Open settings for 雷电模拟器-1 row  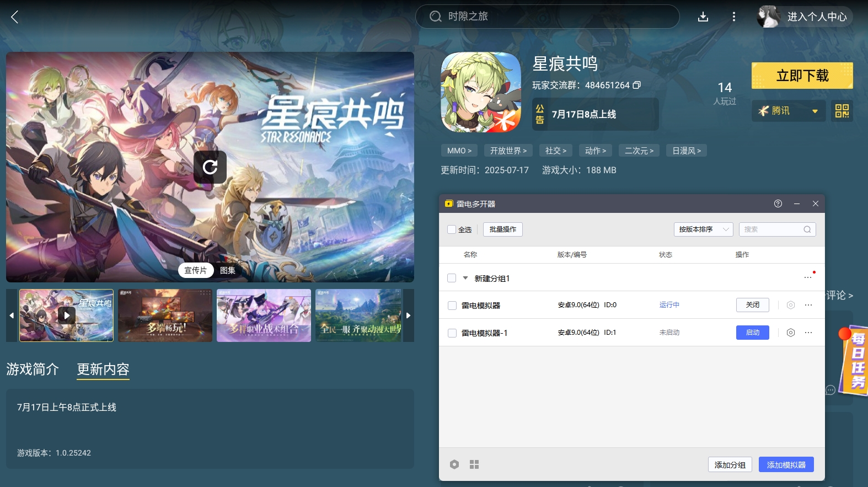click(791, 333)
